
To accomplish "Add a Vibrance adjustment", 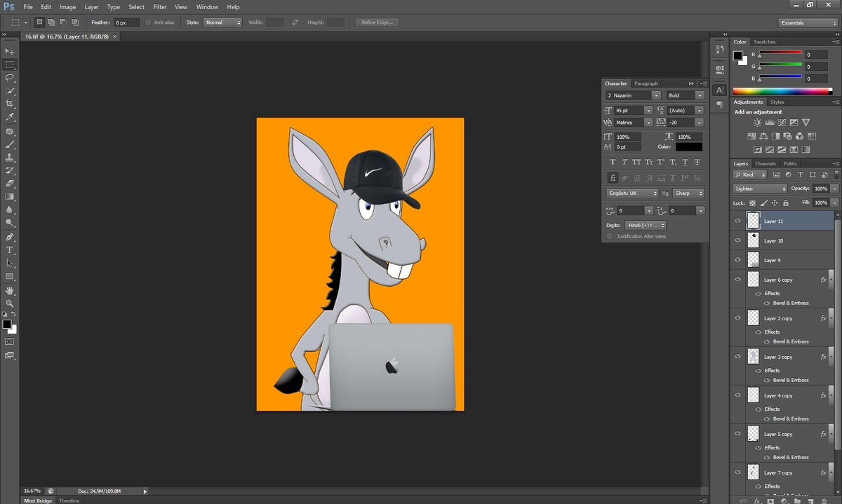I will tap(806, 123).
